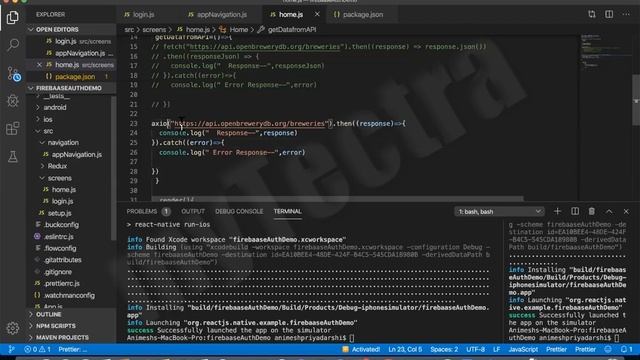
Task: Open the editor More Actions menu
Action: [x=626, y=14]
